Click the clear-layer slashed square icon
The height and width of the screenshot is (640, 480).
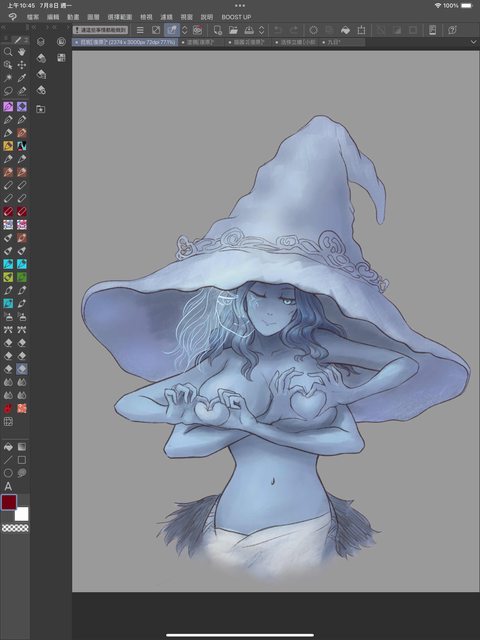[156, 30]
